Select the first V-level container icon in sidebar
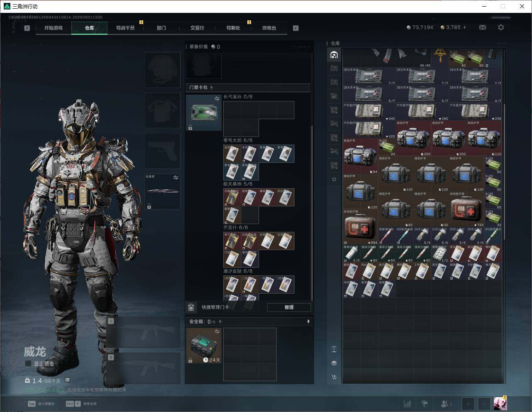The image size is (532, 412). pos(334,68)
